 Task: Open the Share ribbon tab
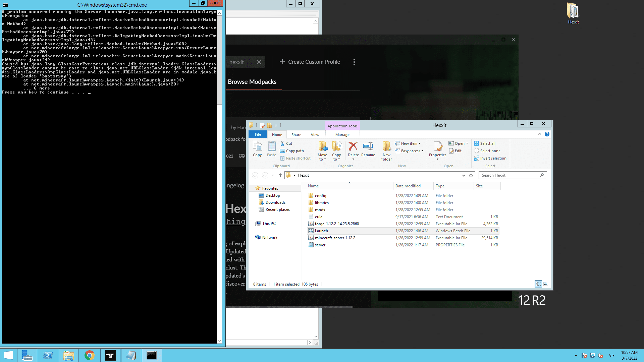pos(296,135)
